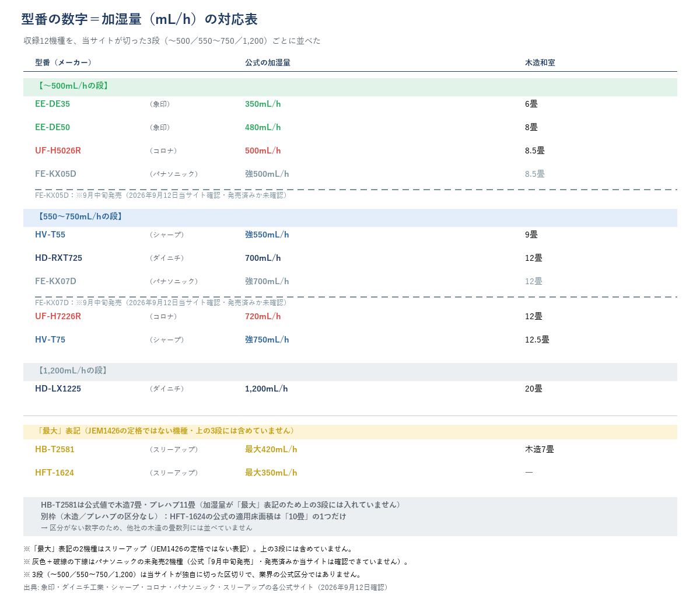The height and width of the screenshot is (594, 700).
Task: Click 350mL/h humidification value
Action: (x=263, y=104)
